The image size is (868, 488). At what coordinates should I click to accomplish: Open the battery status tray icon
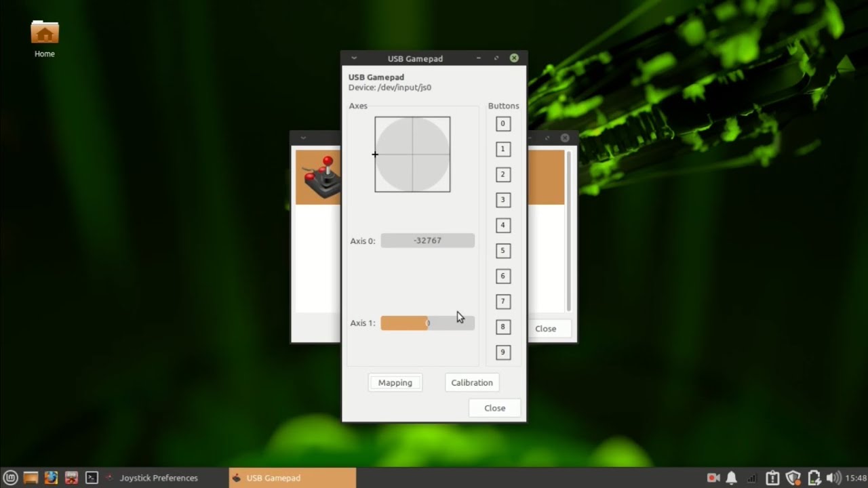coord(814,478)
